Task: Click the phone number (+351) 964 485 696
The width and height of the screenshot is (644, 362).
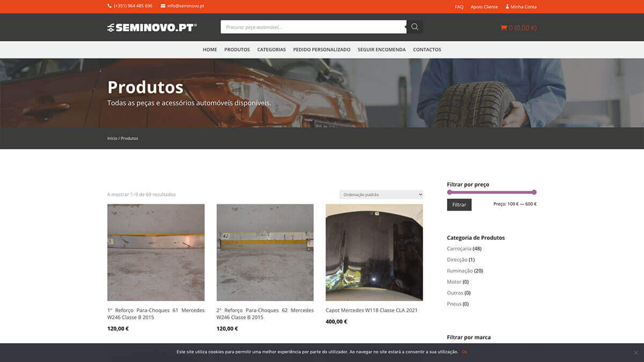Action: 133,6
